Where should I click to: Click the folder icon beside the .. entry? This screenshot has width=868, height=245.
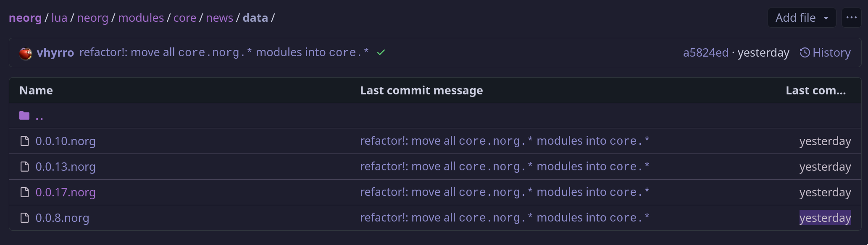point(24,115)
